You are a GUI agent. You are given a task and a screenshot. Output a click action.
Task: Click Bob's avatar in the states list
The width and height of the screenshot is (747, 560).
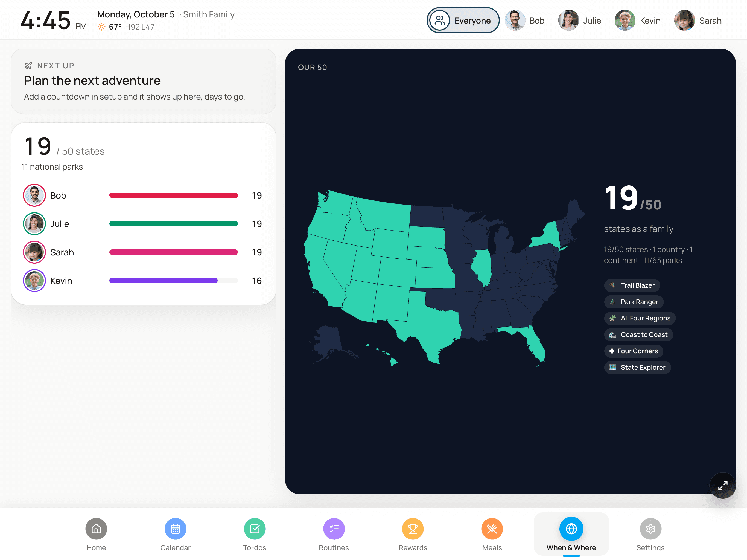click(34, 195)
